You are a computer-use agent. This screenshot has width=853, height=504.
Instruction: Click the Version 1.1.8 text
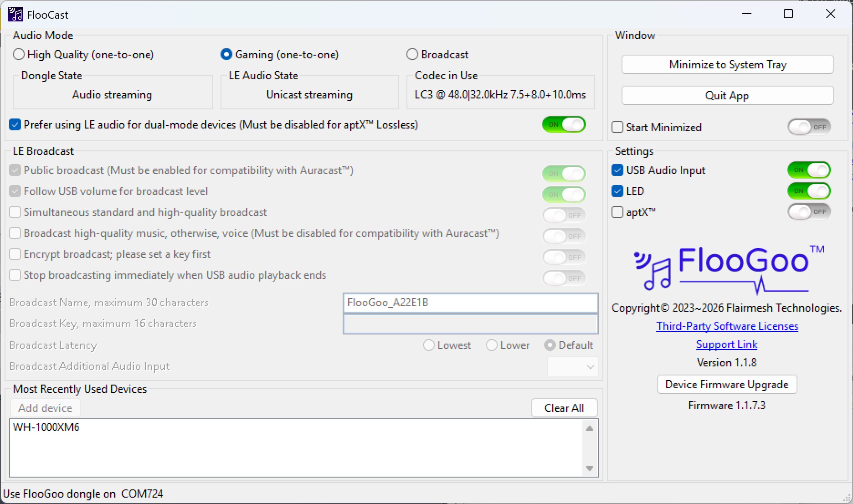[x=727, y=363]
